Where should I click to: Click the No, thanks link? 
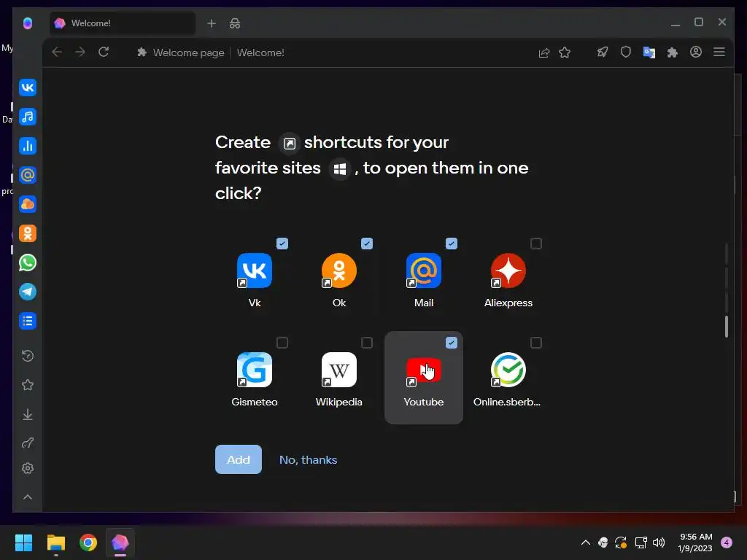point(309,460)
